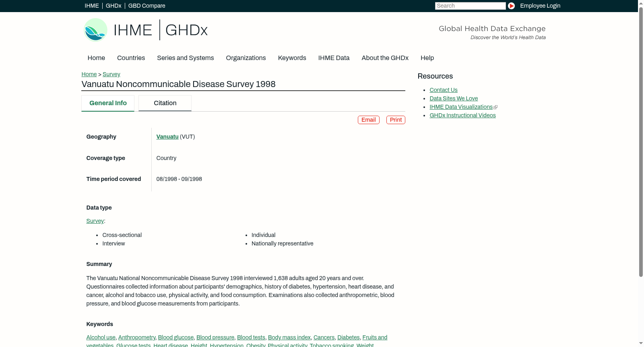Click the Home breadcrumb link
This screenshot has height=347, width=644.
tap(89, 74)
